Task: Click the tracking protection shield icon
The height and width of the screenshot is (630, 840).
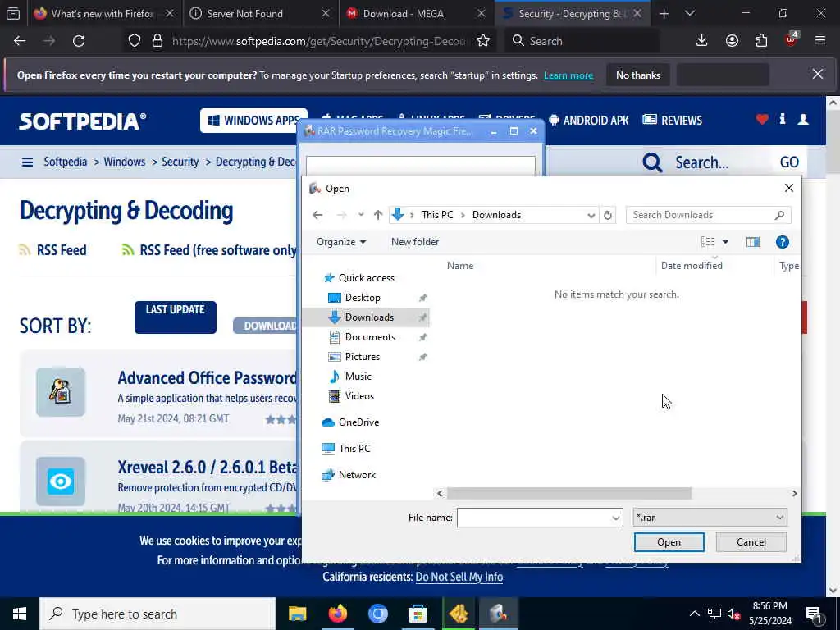Action: point(135,41)
